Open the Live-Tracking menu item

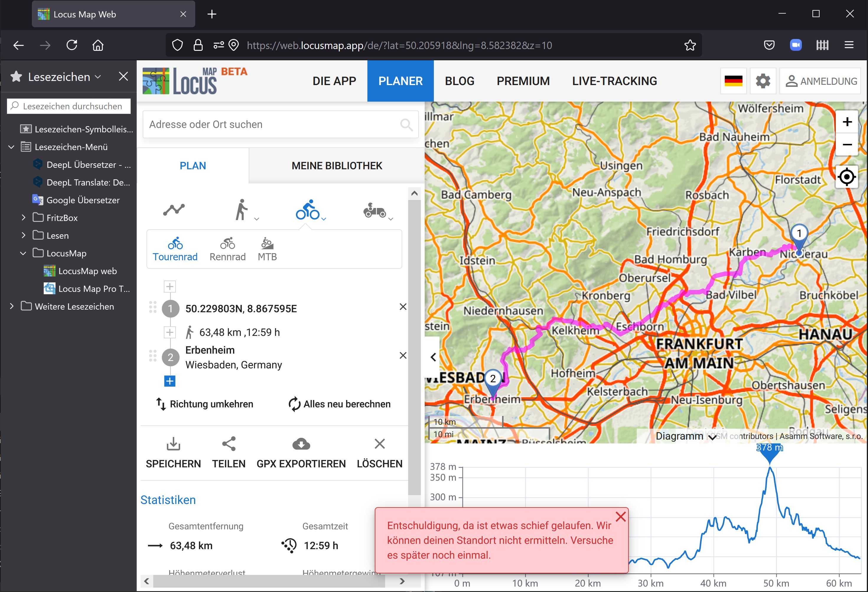[x=614, y=81]
